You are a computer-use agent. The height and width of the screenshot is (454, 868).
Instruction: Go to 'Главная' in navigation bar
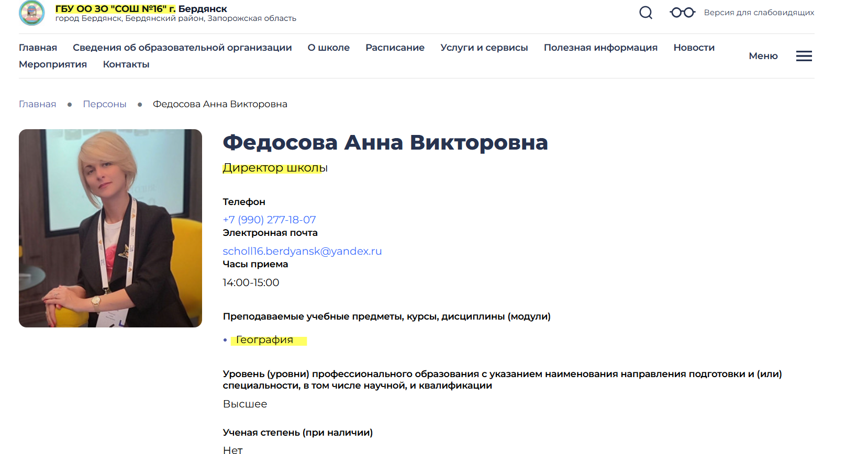pyautogui.click(x=38, y=48)
